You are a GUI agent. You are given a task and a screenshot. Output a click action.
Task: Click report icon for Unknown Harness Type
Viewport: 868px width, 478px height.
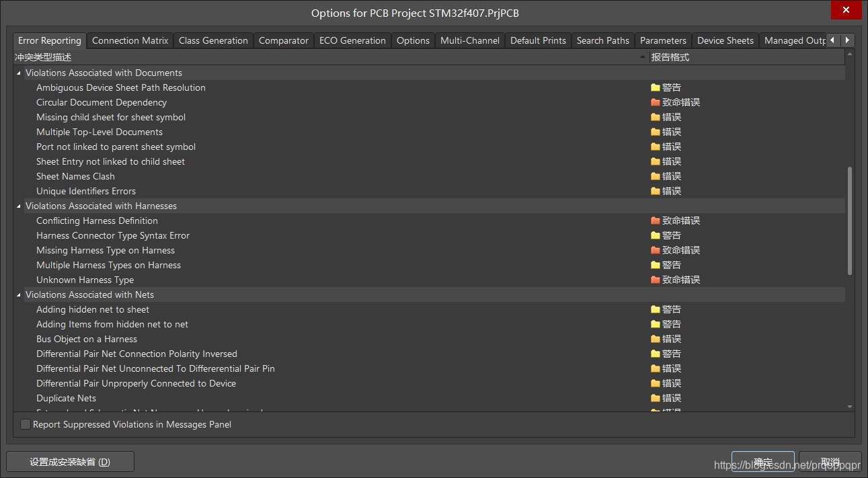tap(656, 280)
